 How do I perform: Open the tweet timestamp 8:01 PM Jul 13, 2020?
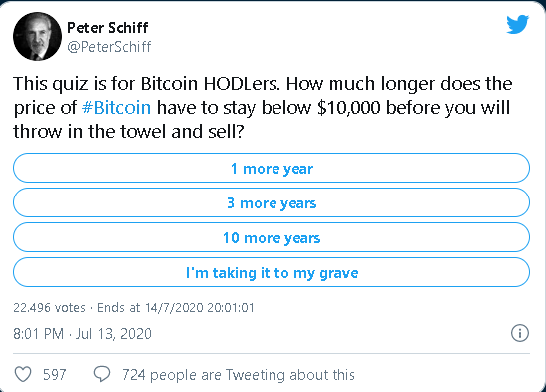[x=82, y=334]
